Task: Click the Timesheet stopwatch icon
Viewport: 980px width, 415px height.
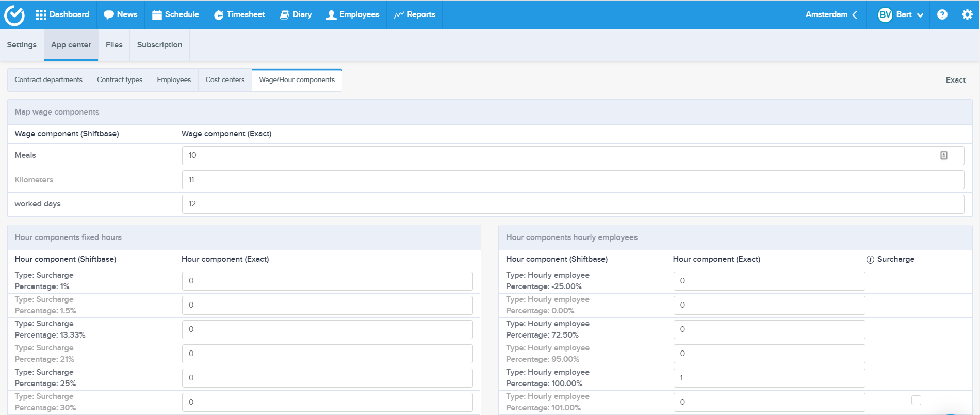Action: (x=219, y=15)
